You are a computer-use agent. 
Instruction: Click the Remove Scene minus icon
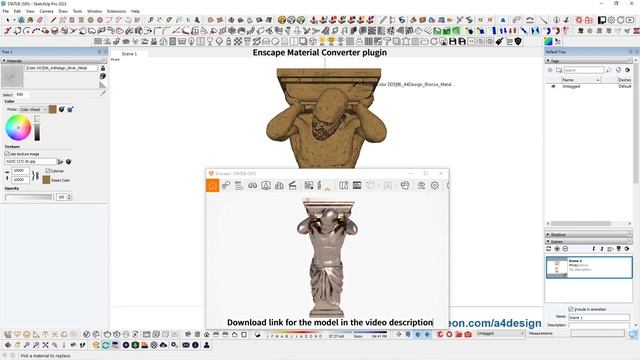pyautogui.click(x=565, y=249)
